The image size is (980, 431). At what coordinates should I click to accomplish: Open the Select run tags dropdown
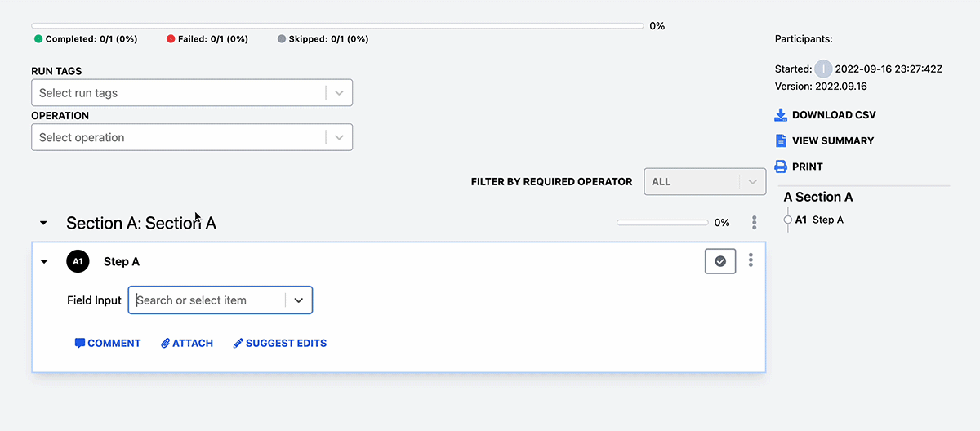click(192, 93)
